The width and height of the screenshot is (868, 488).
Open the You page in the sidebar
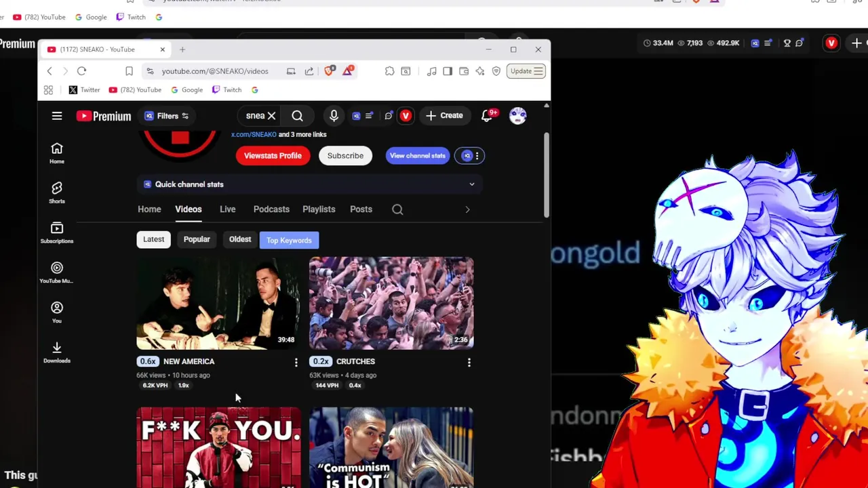pos(57,312)
